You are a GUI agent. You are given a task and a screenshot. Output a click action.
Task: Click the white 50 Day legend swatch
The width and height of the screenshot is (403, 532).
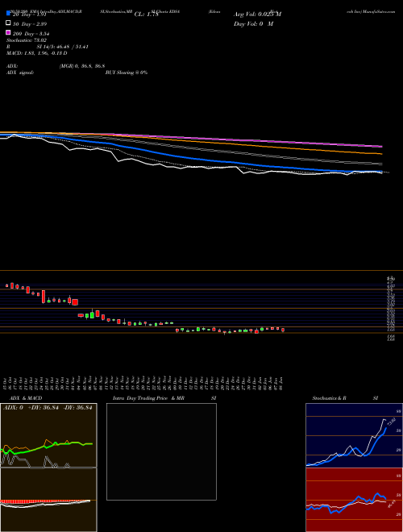[x=8, y=23]
